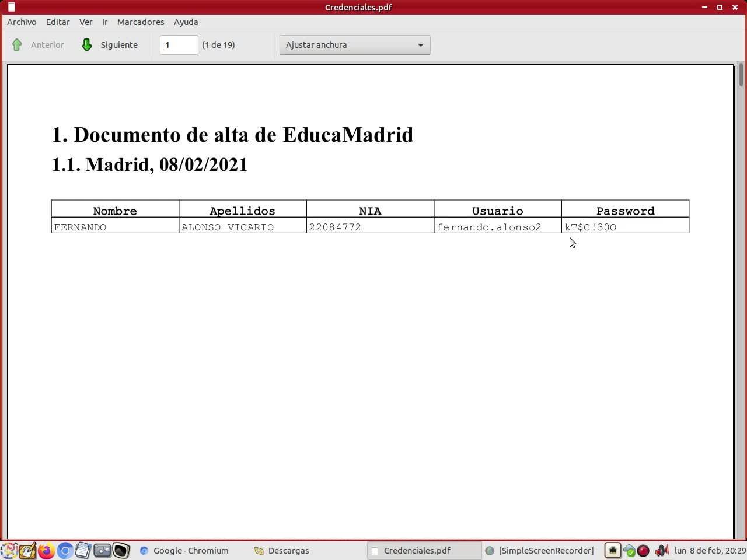This screenshot has height=560, width=747.
Task: Click the page count text (1 de 19)
Action: (218, 45)
